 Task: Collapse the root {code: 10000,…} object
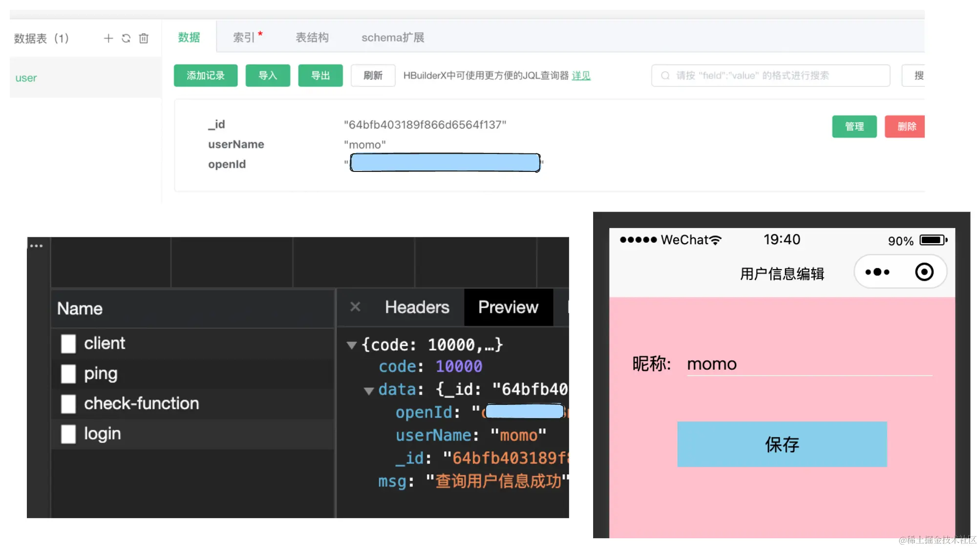click(351, 345)
